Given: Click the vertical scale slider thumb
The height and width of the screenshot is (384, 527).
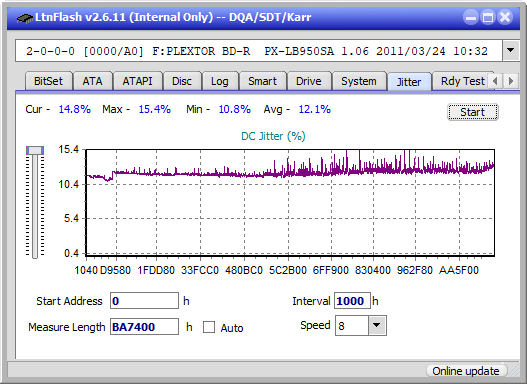Looking at the screenshot, I should pos(35,150).
